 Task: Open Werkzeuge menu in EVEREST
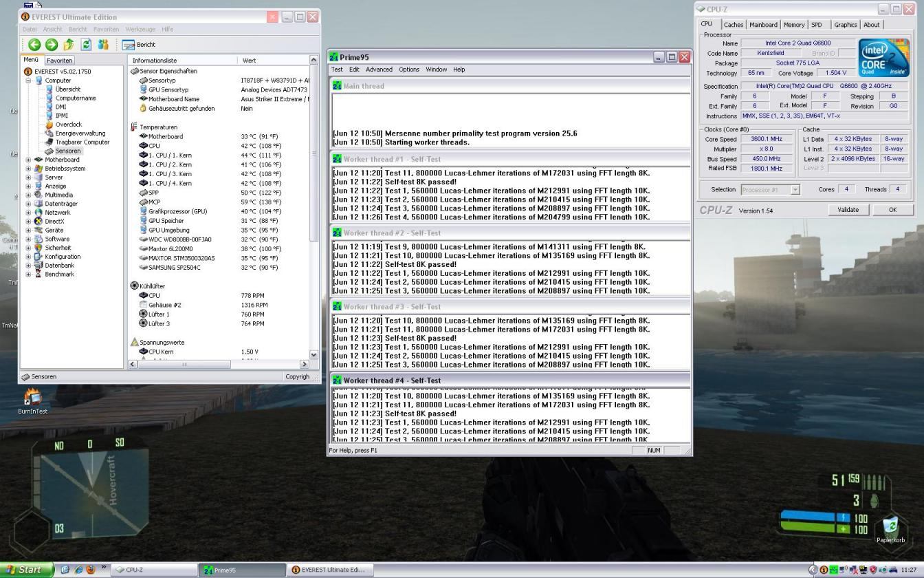[140, 29]
